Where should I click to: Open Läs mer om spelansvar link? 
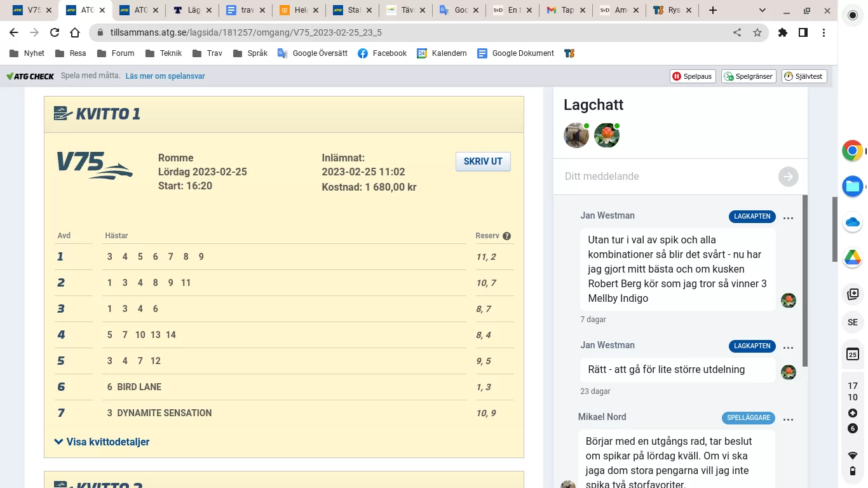[x=165, y=76]
